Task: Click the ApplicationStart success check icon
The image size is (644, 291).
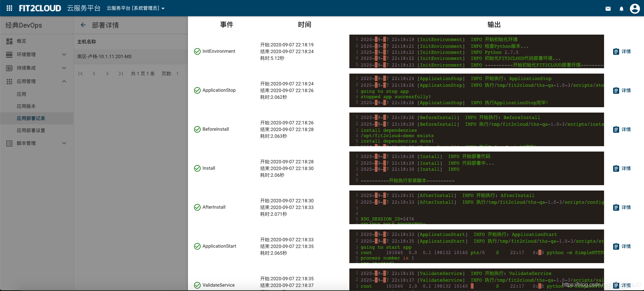Action: point(197,246)
